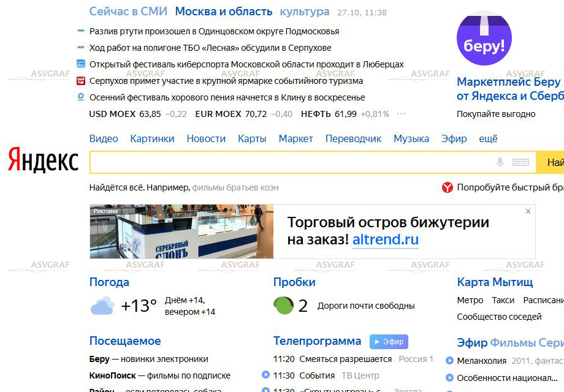Open Эфир link above the search bar
564x392 pixels.
point(454,138)
